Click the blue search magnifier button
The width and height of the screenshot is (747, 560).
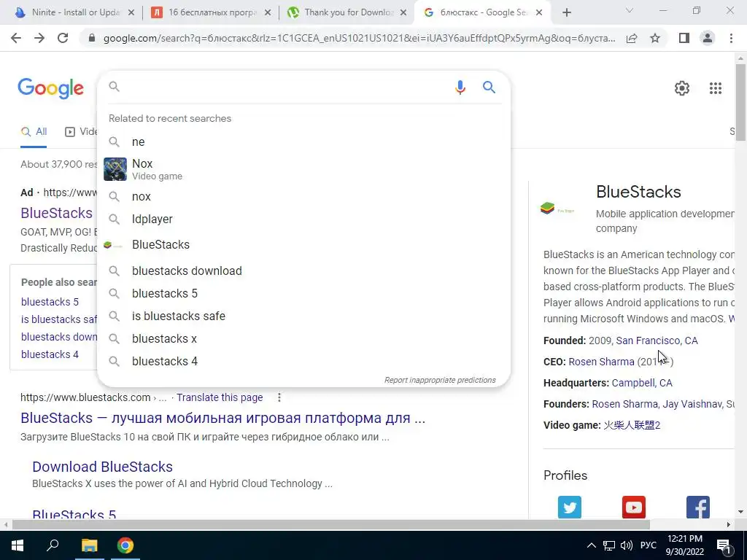tap(489, 87)
